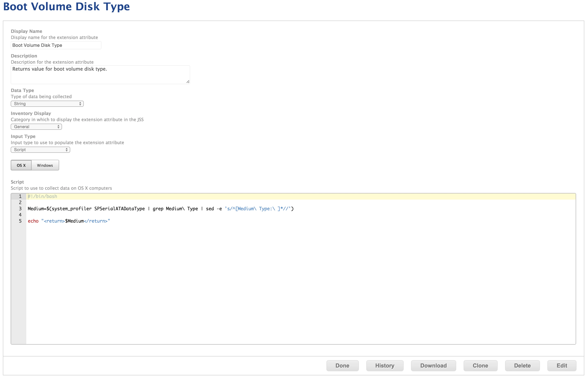588x377 pixels.
Task: Download the extension attribute
Action: tap(433, 366)
